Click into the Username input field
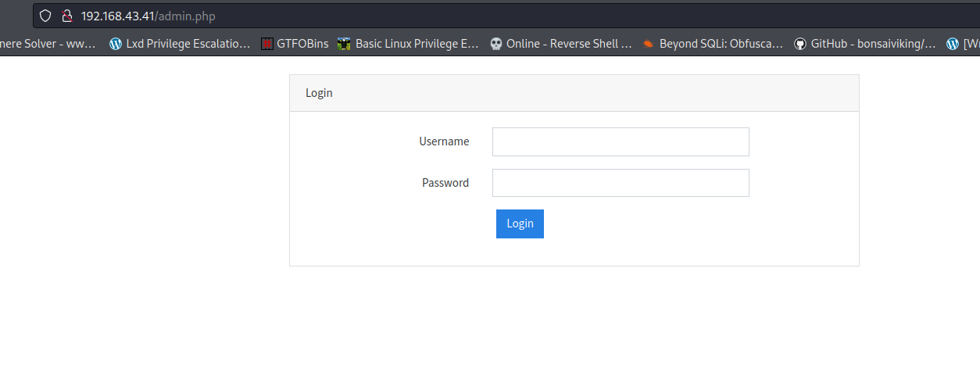The height and width of the screenshot is (365, 980). [621, 142]
